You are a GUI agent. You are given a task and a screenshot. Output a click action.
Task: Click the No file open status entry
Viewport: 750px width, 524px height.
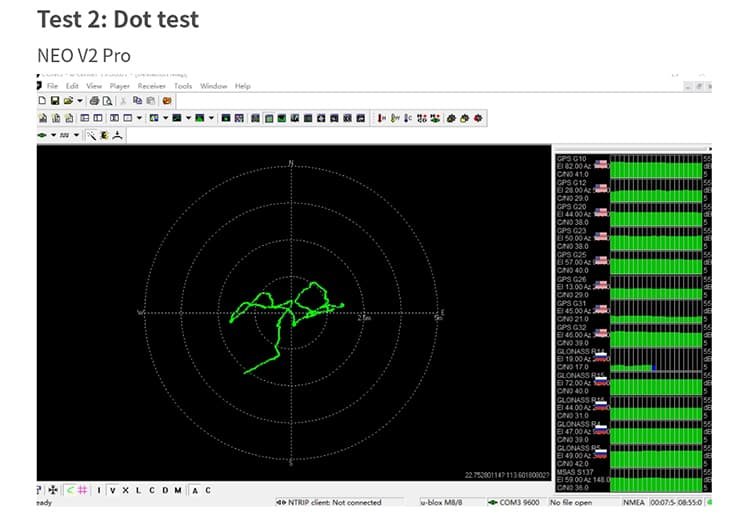(571, 502)
